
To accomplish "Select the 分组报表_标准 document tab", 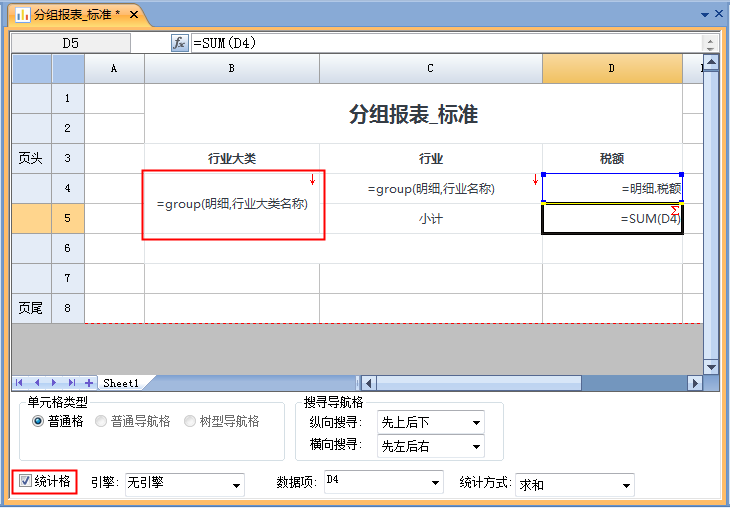I will (x=70, y=16).
